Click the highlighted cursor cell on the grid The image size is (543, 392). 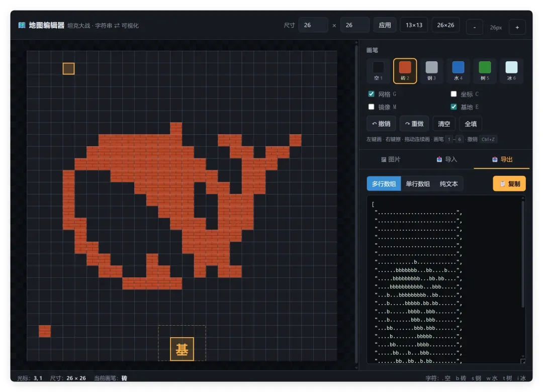(68, 68)
